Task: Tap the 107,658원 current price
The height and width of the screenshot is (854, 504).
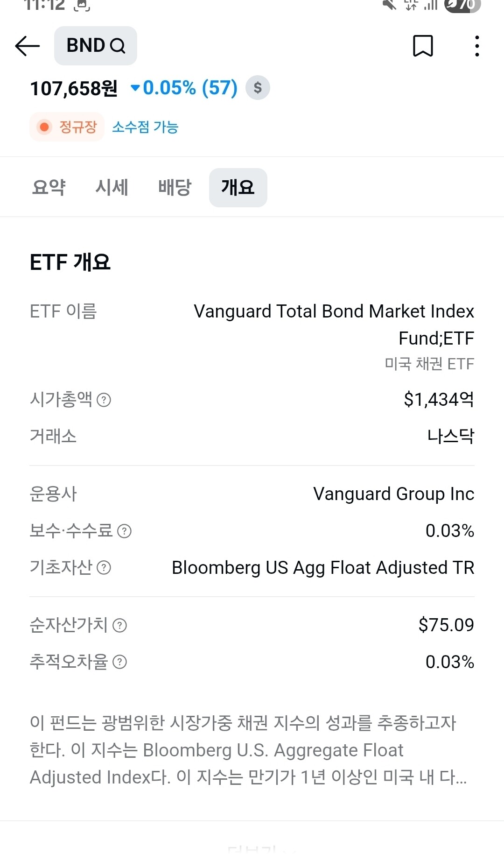Action: [x=74, y=88]
